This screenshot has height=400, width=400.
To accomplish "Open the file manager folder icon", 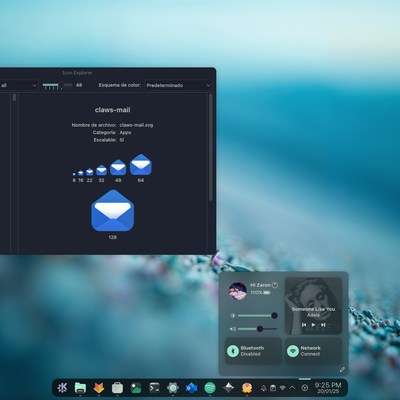I will coord(80,388).
